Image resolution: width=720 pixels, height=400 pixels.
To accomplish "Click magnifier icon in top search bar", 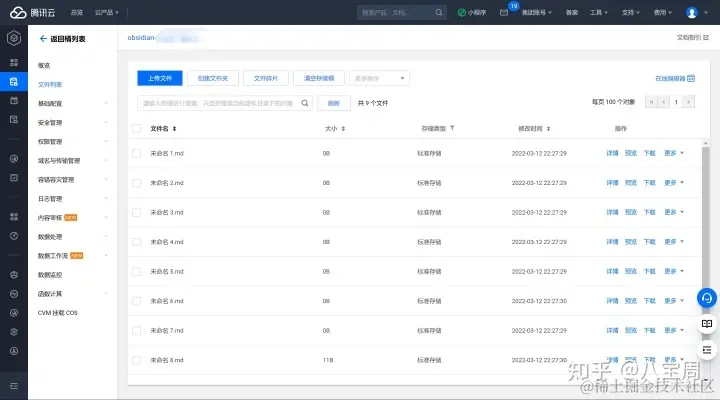I will [439, 12].
